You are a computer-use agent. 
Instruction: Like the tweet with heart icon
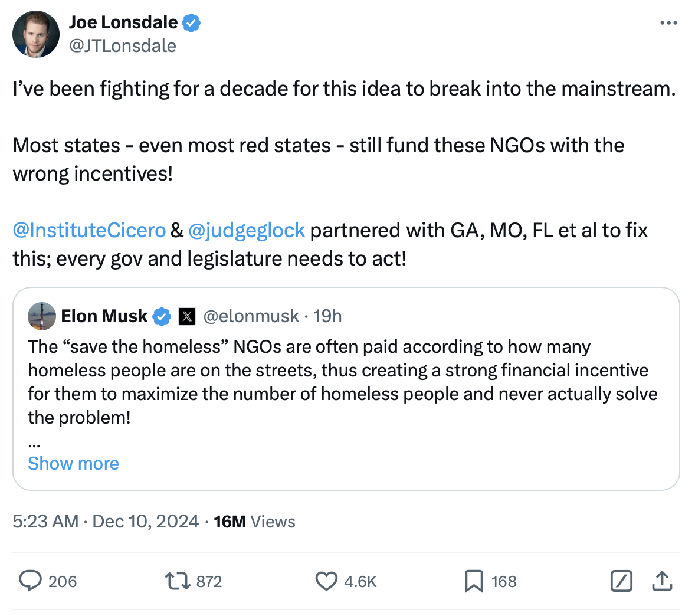tap(326, 581)
